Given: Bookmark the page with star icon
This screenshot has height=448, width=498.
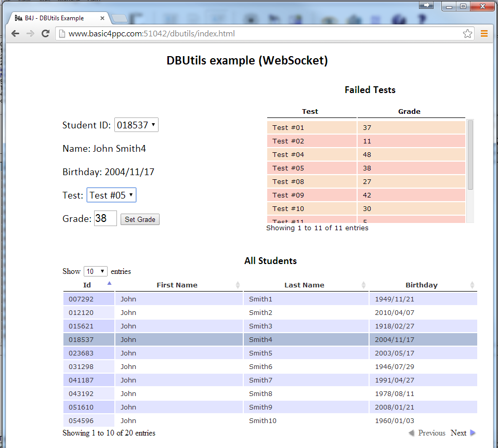Looking at the screenshot, I should click(x=467, y=34).
